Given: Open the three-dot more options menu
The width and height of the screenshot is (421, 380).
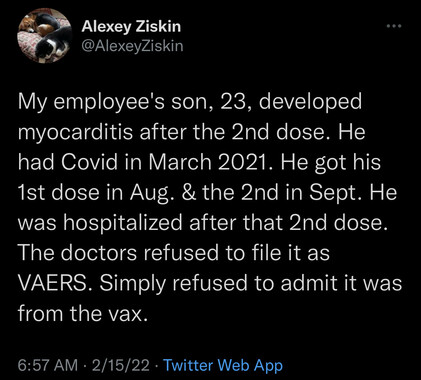Looking at the screenshot, I should [x=394, y=26].
